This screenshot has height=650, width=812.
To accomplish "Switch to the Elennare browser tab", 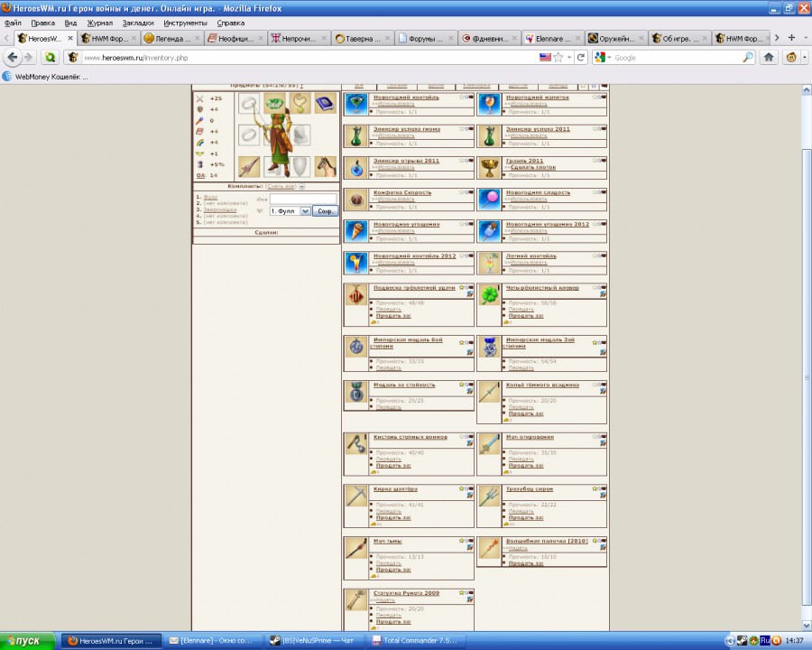I will point(553,38).
